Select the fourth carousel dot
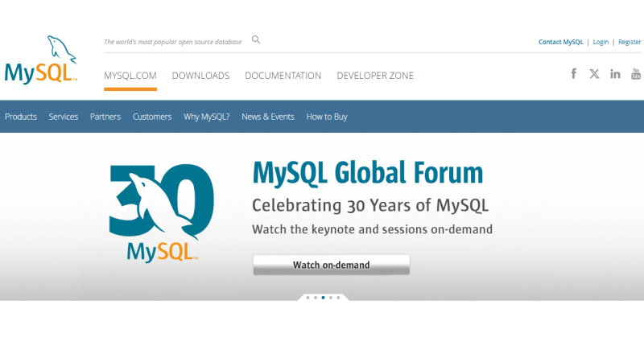 point(331,298)
